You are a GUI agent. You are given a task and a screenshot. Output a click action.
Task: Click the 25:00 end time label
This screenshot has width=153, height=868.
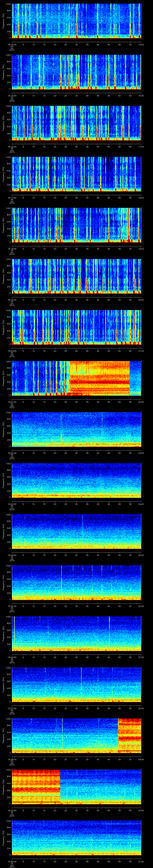[x=141, y=555]
